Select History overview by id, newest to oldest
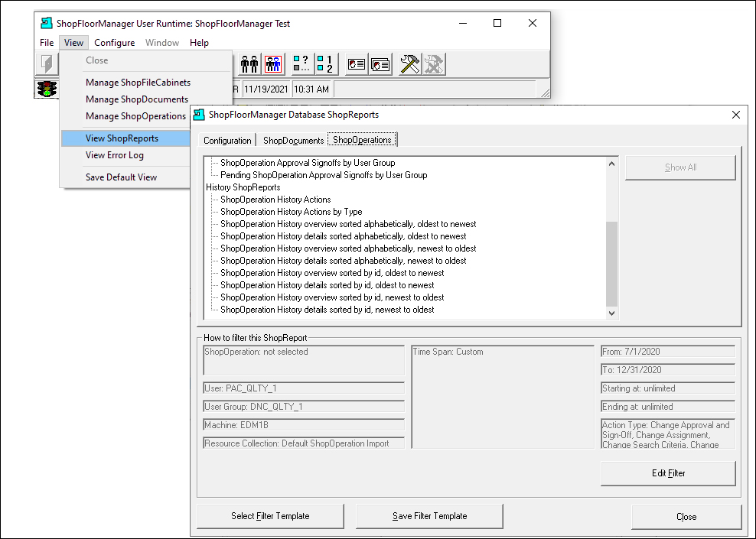This screenshot has width=756, height=539. coord(332,297)
